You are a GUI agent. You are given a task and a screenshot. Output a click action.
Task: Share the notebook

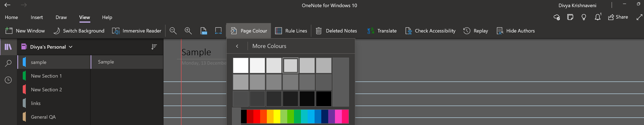click(618, 17)
